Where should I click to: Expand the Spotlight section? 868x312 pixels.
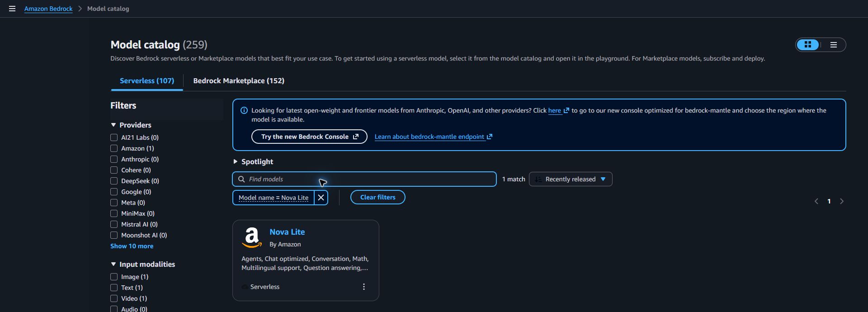(235, 161)
